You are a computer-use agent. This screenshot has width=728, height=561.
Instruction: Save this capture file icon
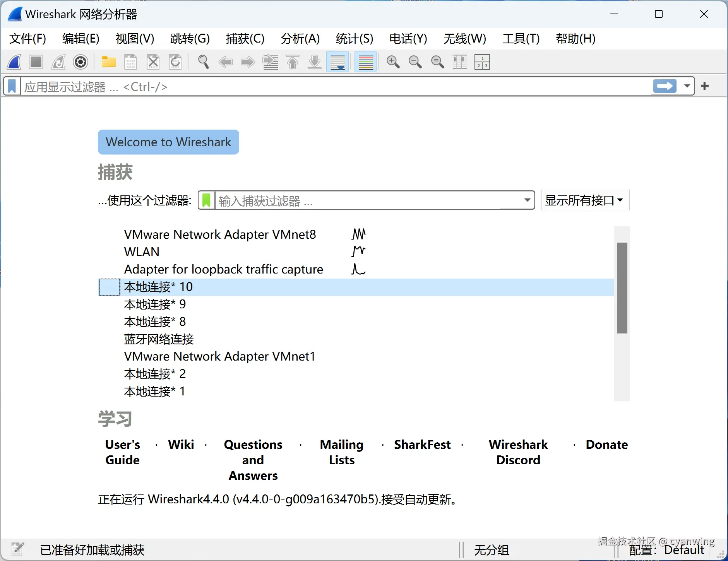[x=131, y=62]
